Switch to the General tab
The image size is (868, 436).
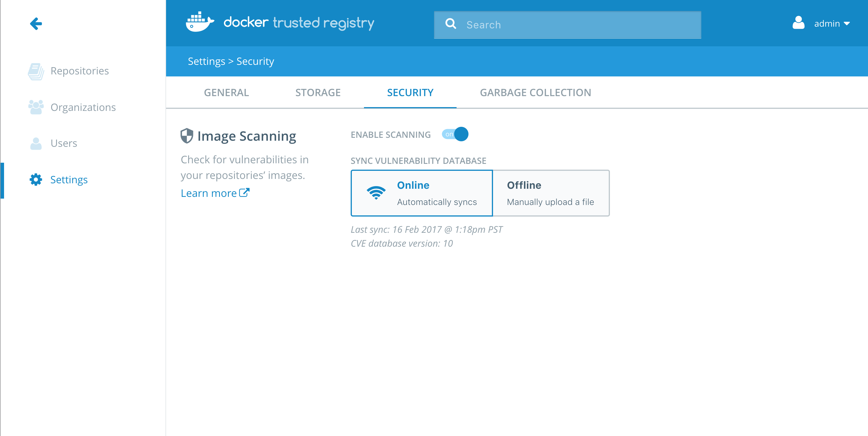pyautogui.click(x=227, y=92)
